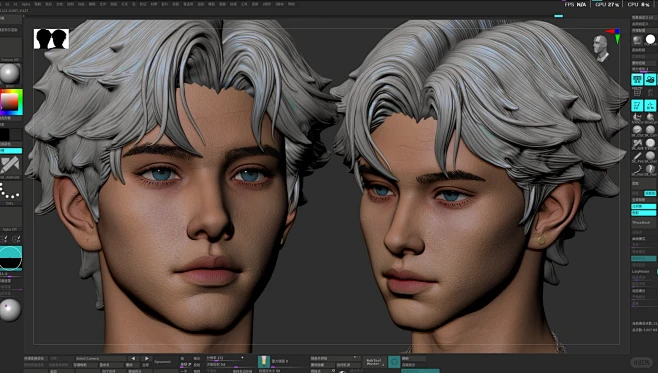Select the white sphere in the right panel
658x373 pixels.
[x=650, y=39]
